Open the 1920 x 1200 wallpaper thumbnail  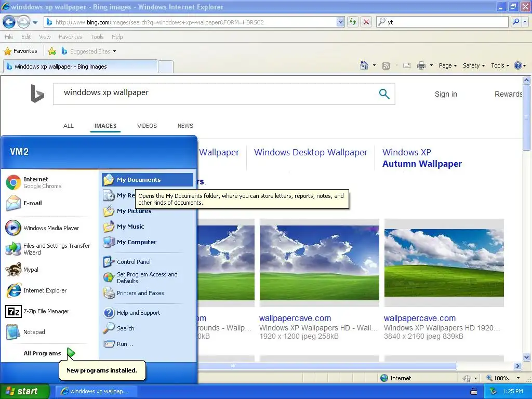[320, 262]
